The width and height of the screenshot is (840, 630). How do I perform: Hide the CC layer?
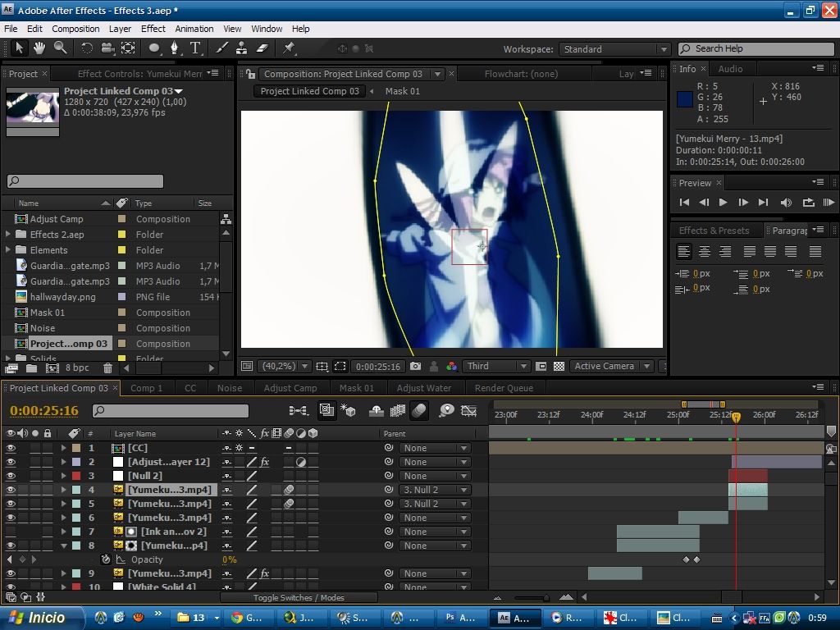tap(11, 448)
